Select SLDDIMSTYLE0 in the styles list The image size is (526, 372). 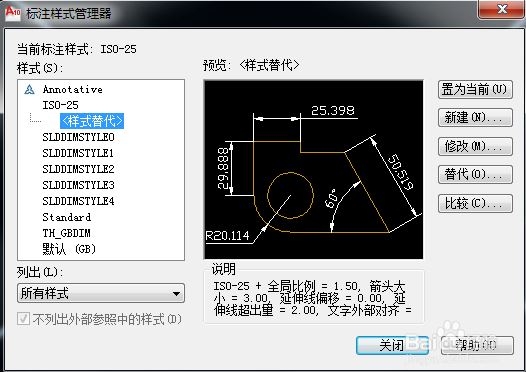(78, 137)
